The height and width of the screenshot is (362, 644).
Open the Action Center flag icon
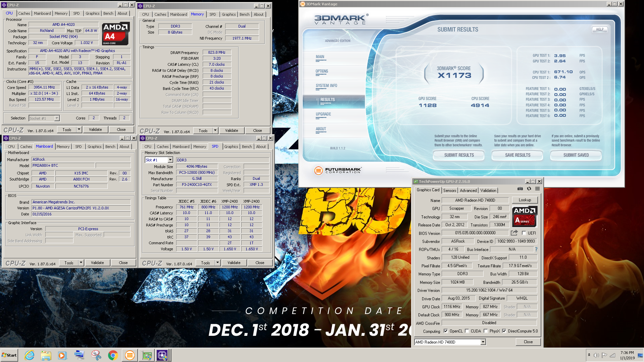click(x=604, y=355)
